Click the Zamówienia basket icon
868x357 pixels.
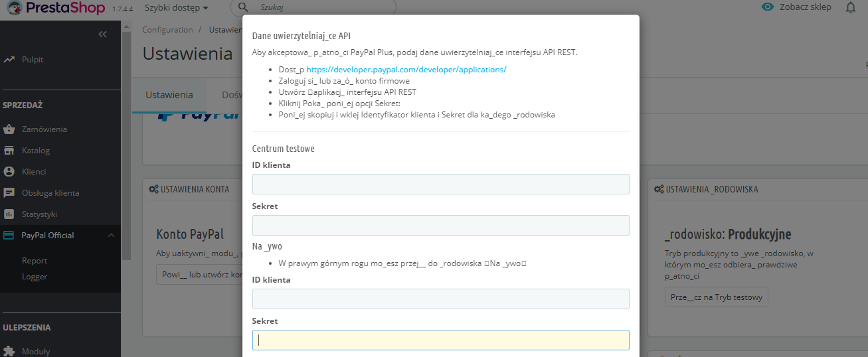[9, 129]
